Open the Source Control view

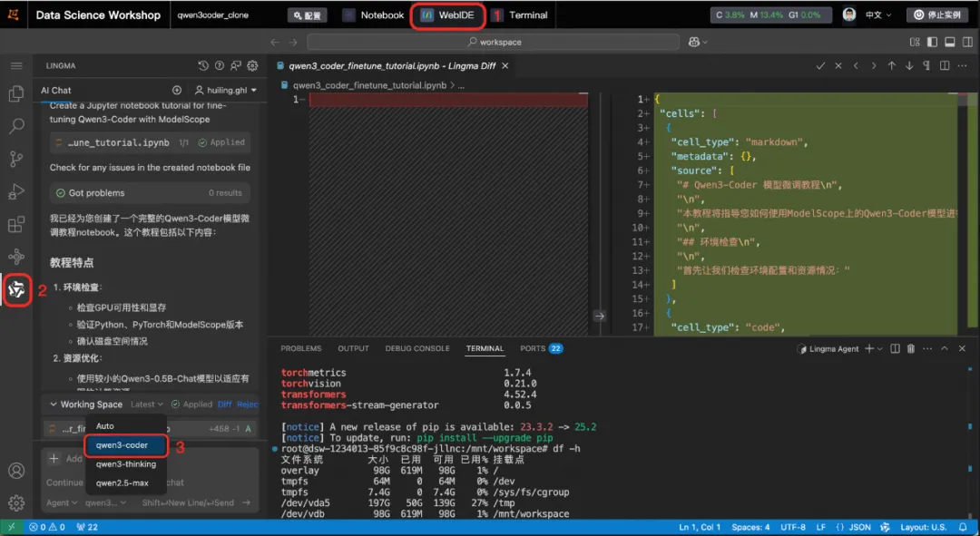click(16, 159)
